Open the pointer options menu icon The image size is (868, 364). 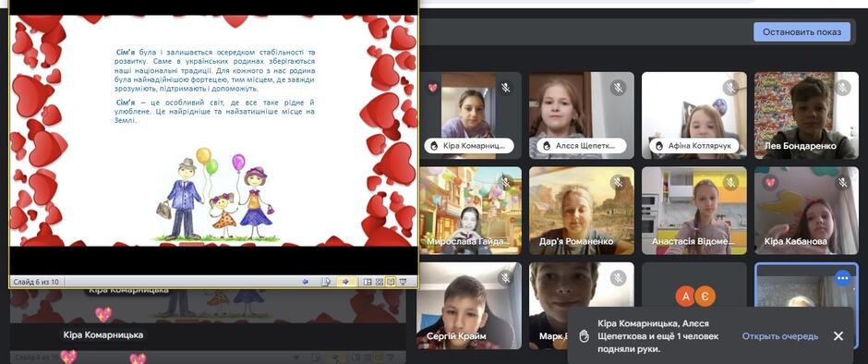[327, 282]
